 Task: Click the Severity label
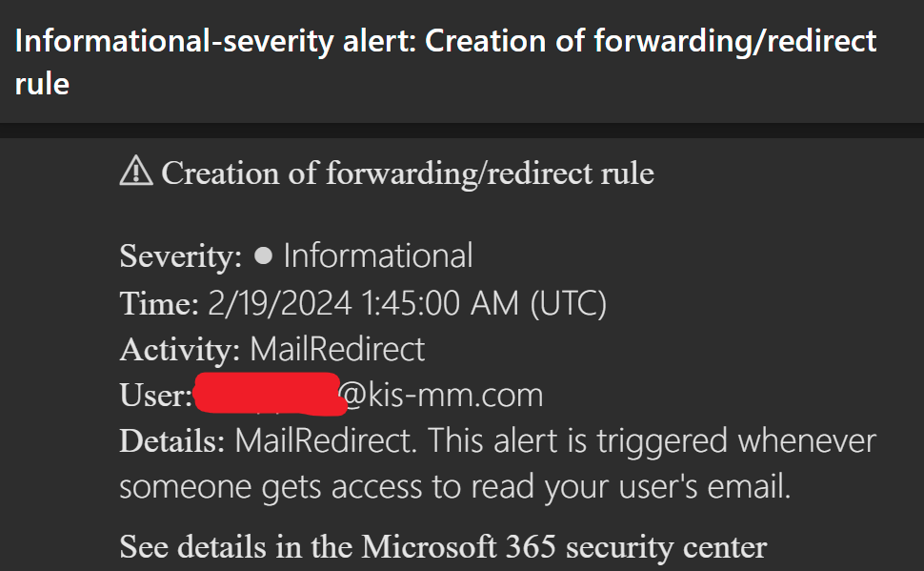coord(181,256)
